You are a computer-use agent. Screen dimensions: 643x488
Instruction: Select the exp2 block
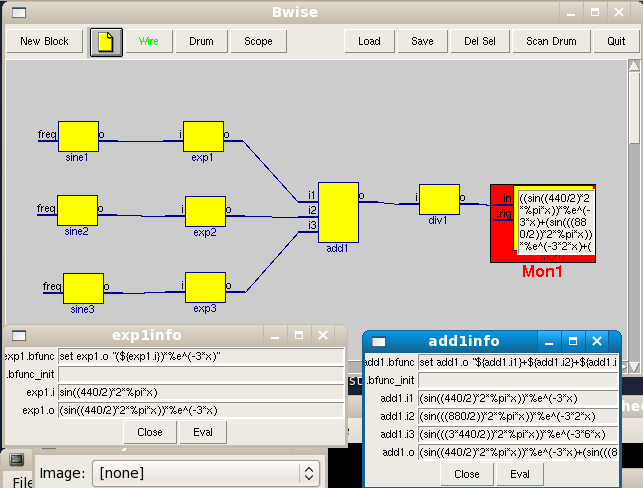pos(205,211)
